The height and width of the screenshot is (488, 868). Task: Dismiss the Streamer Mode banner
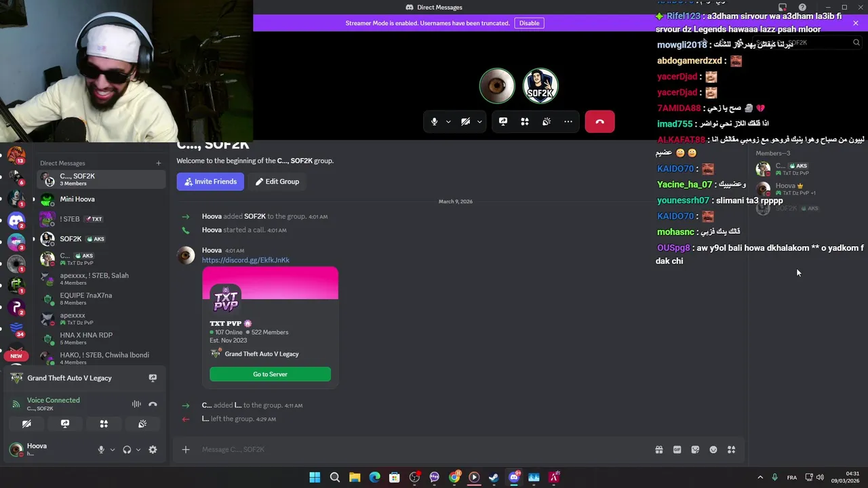click(x=856, y=23)
